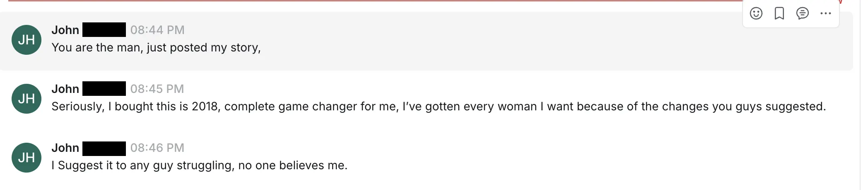This screenshot has width=868, height=190.
Task: Select the name John on the 08:46 PM message
Action: (x=65, y=148)
